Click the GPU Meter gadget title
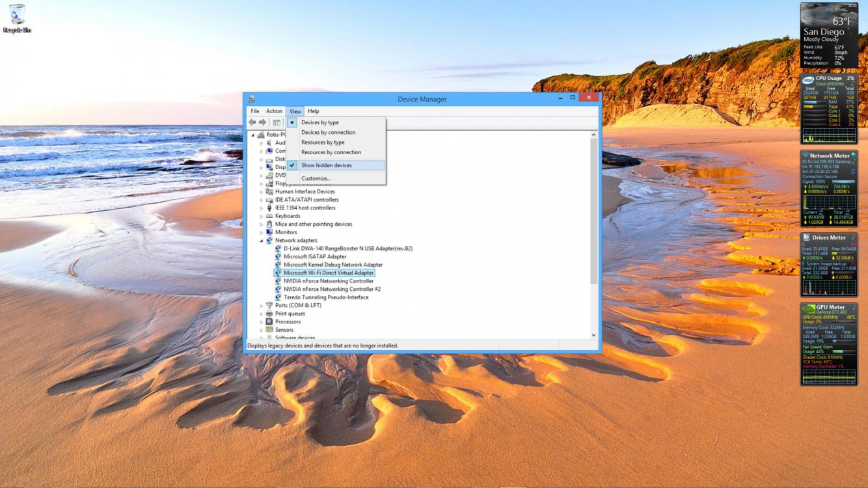 click(831, 307)
